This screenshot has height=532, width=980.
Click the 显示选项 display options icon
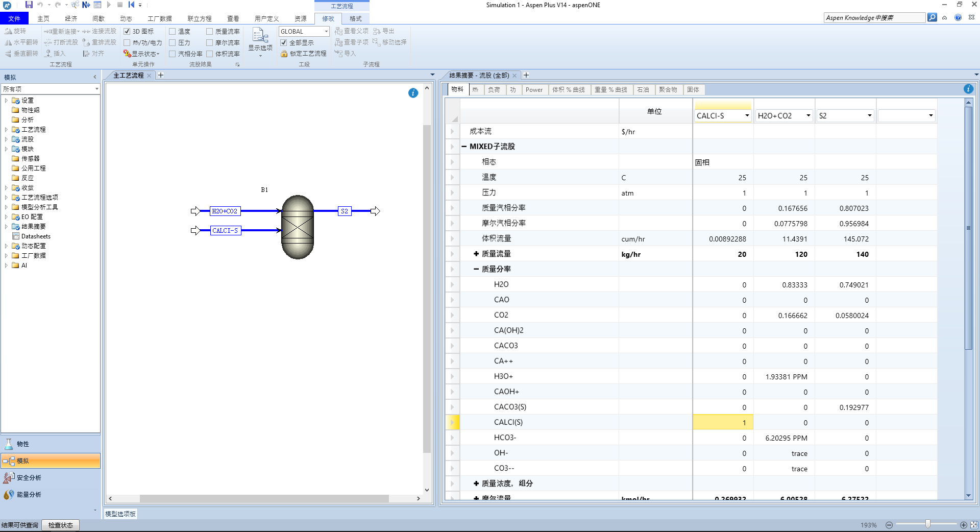(260, 36)
